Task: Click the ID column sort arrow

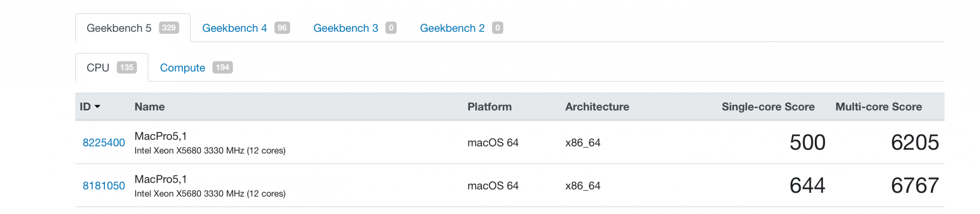Action: tap(97, 107)
